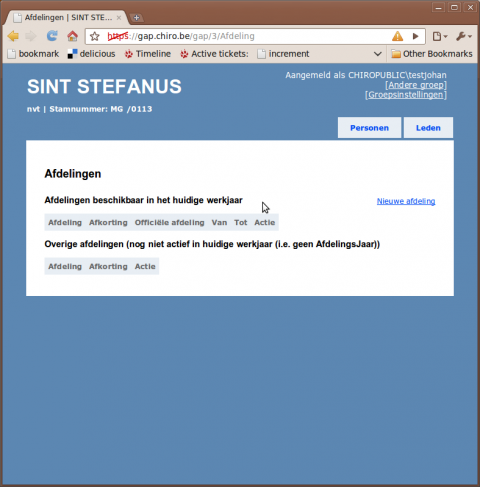480x487 pixels.
Task: Open the 'bookmark' bookmarks bar item
Action: pos(33,54)
